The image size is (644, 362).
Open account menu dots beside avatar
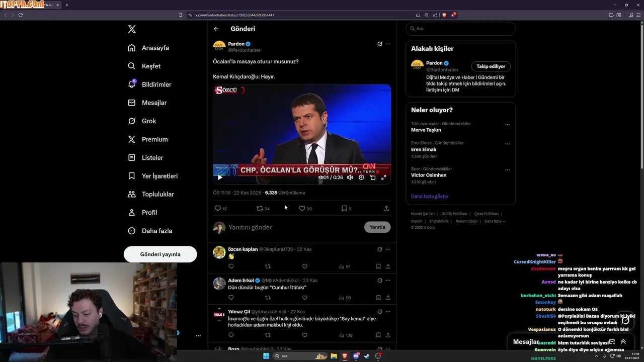pyautogui.click(x=198, y=335)
